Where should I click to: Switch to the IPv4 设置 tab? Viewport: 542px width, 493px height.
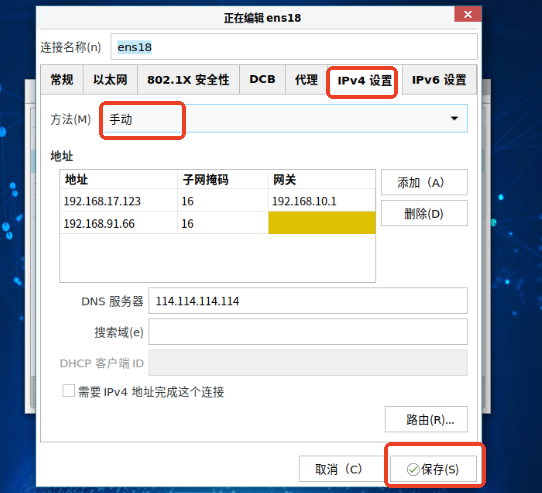[x=364, y=81]
